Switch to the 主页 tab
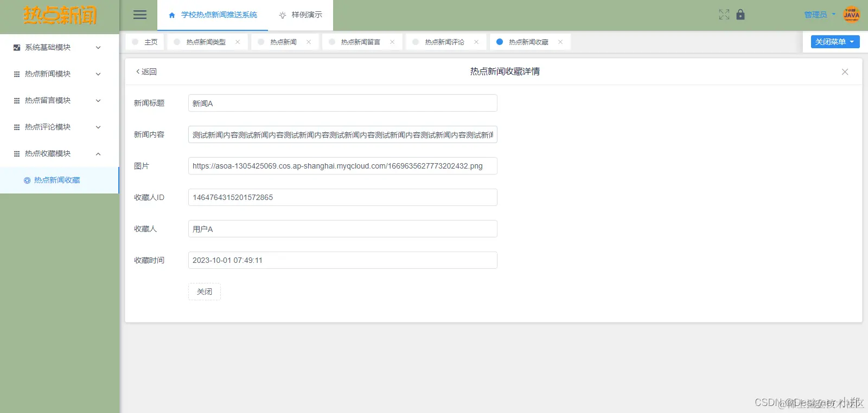 [145, 42]
